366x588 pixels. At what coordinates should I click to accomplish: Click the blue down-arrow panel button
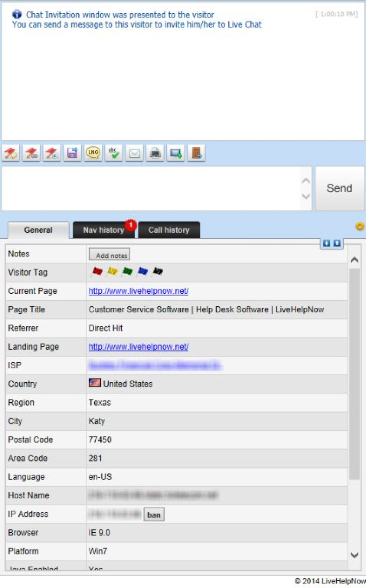point(327,243)
